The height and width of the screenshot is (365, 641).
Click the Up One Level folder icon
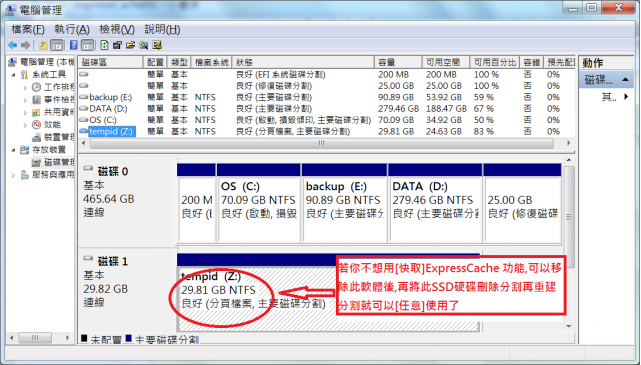coord(43,45)
